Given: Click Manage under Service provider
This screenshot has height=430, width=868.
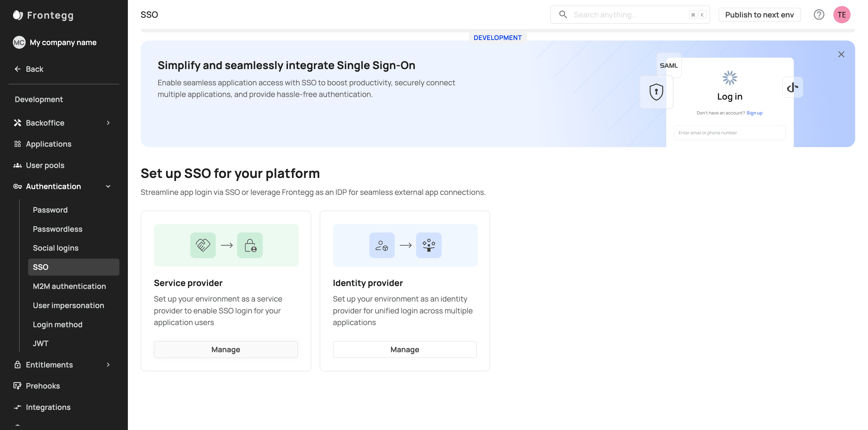Looking at the screenshot, I should [x=226, y=349].
